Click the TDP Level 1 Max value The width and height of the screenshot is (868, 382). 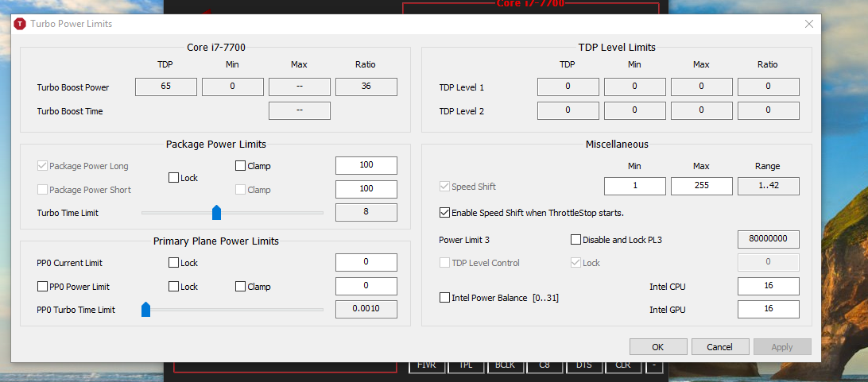click(701, 87)
